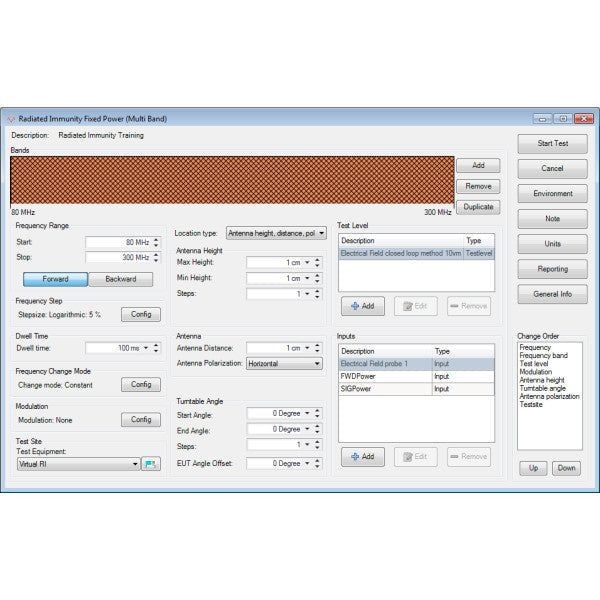Open the Dwell time unit dropdown
This screenshot has height=600, width=600.
(146, 348)
